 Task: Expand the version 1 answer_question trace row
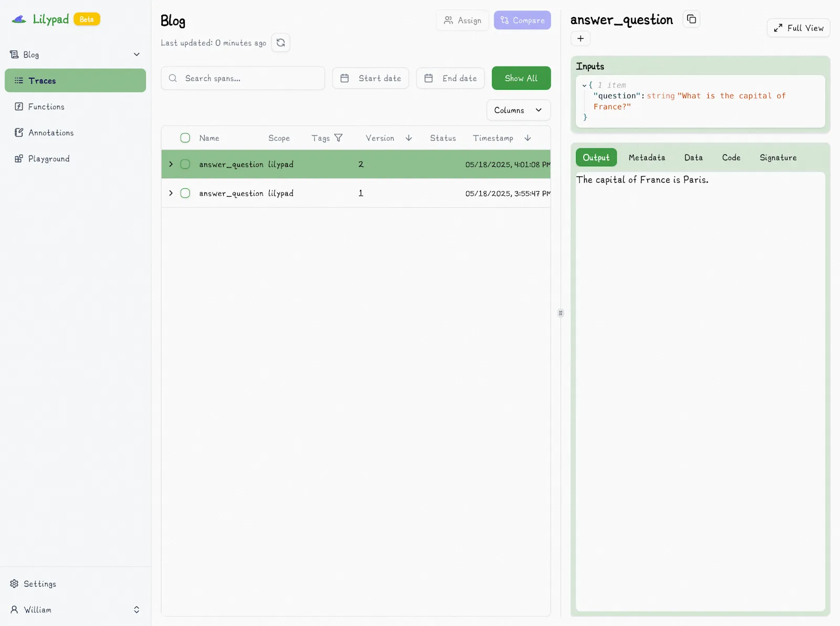[171, 193]
